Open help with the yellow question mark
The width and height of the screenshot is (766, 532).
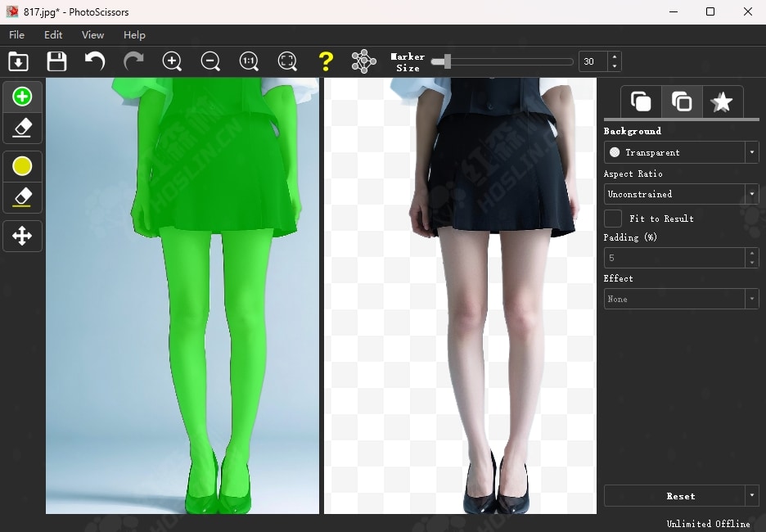pyautogui.click(x=326, y=61)
